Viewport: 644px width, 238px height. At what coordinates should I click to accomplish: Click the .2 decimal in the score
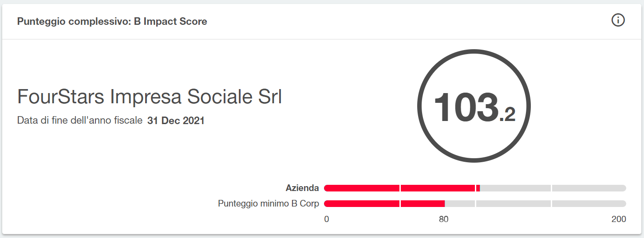[507, 114]
